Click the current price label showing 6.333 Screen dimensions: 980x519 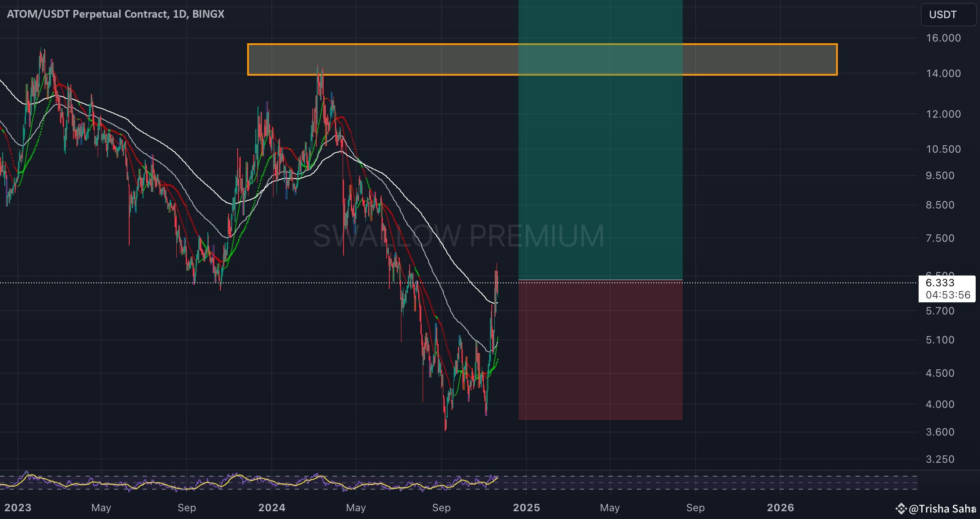[946, 283]
